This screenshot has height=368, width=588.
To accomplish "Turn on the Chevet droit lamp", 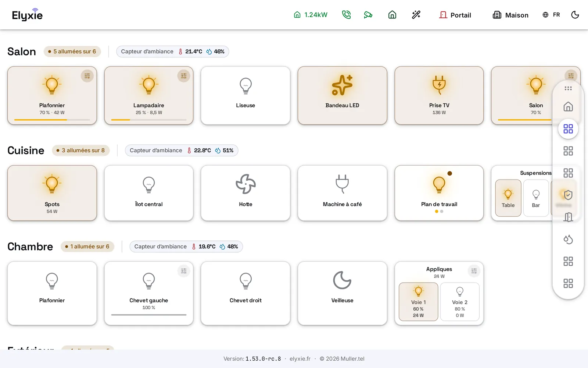I will (x=245, y=293).
